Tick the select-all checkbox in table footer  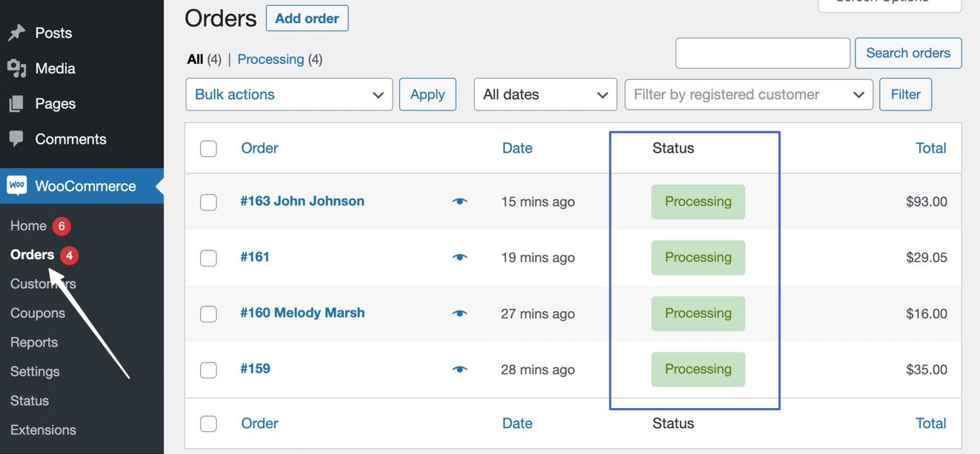pos(208,424)
